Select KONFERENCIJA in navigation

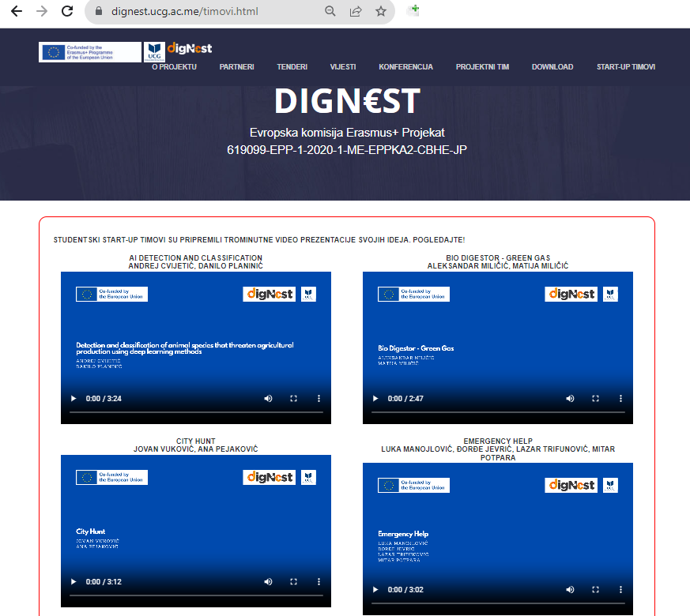(x=405, y=67)
